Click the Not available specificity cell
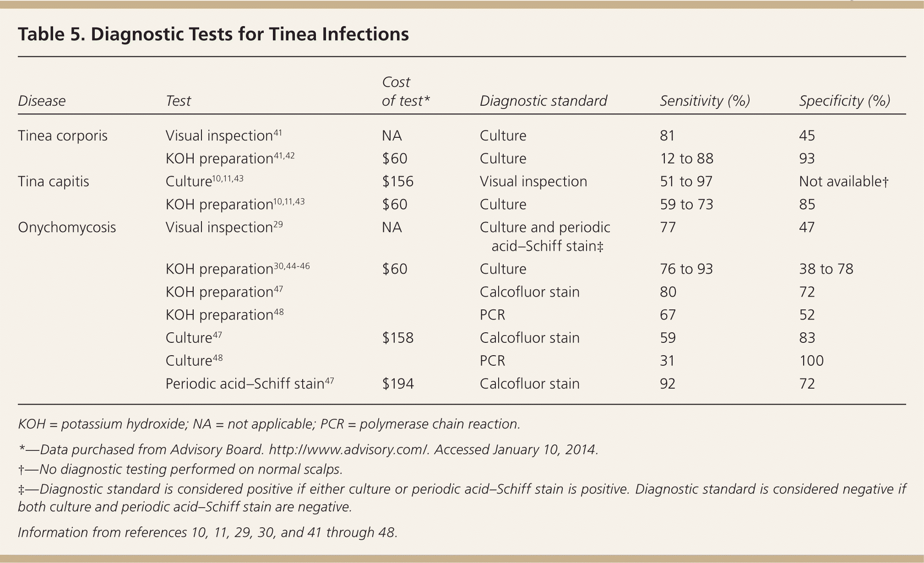 (x=843, y=181)
